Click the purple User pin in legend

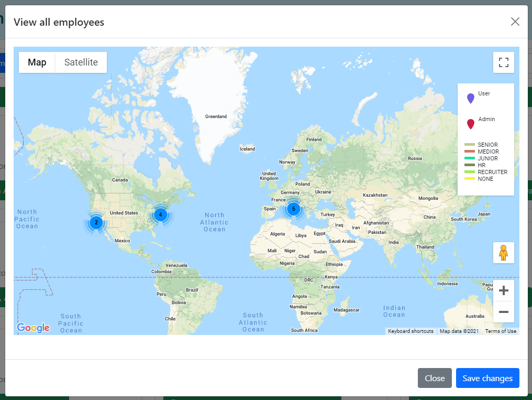[471, 98]
